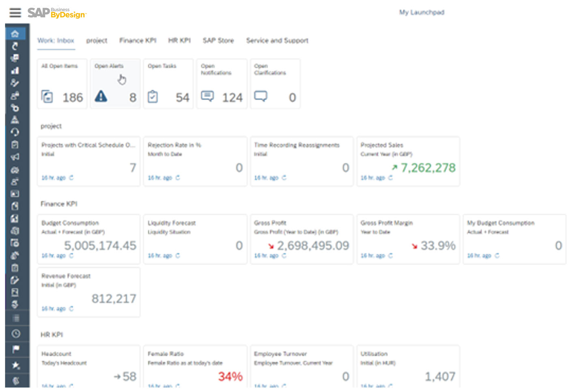568x392 pixels.
Task: Click the clipboard icon in Open Tasks
Action: tap(153, 96)
